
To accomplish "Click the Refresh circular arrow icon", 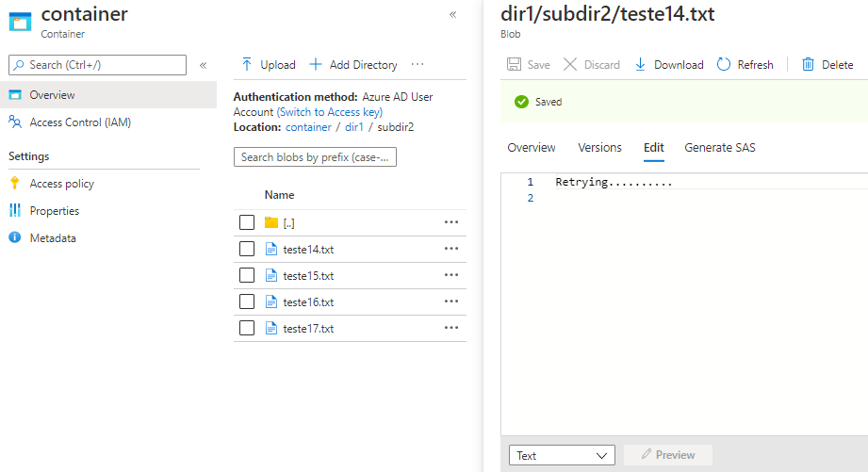I will 724,65.
